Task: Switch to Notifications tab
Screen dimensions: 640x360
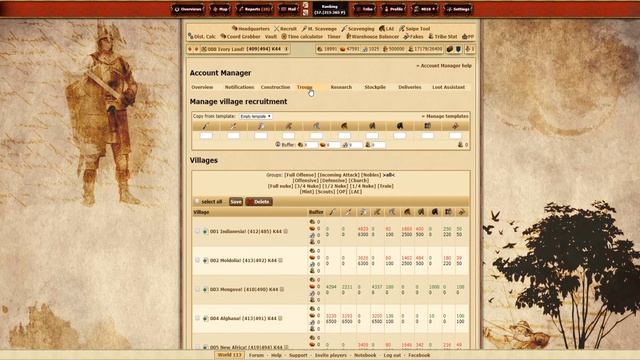Action: 239,87
